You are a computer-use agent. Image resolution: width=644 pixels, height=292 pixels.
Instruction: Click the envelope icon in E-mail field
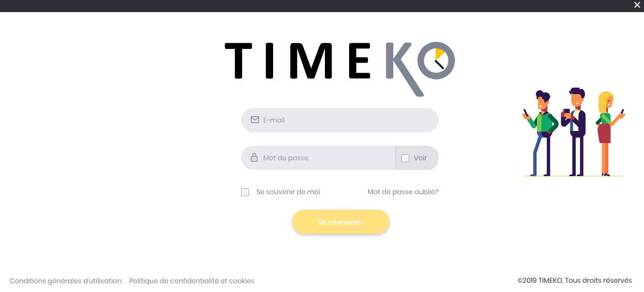[x=255, y=120]
